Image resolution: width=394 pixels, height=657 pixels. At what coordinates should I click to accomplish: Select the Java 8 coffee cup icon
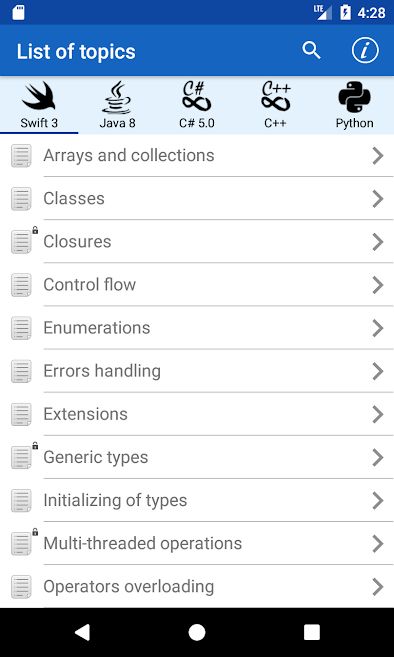pyautogui.click(x=117, y=97)
